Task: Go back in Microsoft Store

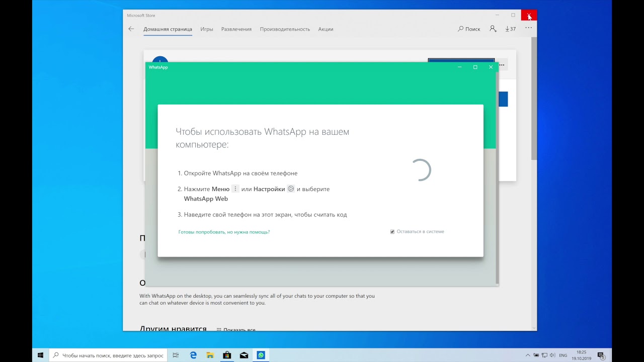Action: tap(131, 29)
